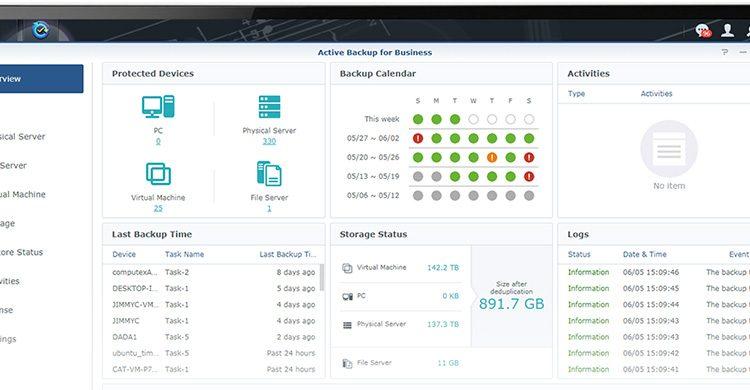Click the PC protected devices icon
The width and height of the screenshot is (750, 390).
pyautogui.click(x=158, y=107)
